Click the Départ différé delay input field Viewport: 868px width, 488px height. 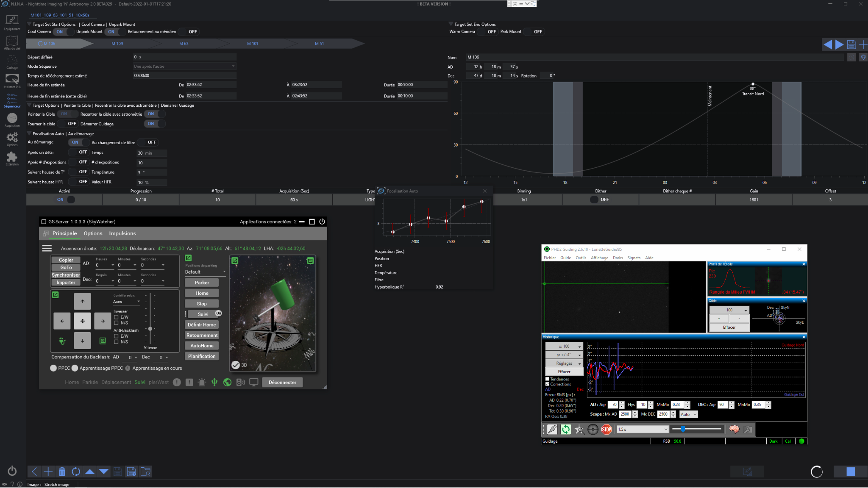[184, 57]
